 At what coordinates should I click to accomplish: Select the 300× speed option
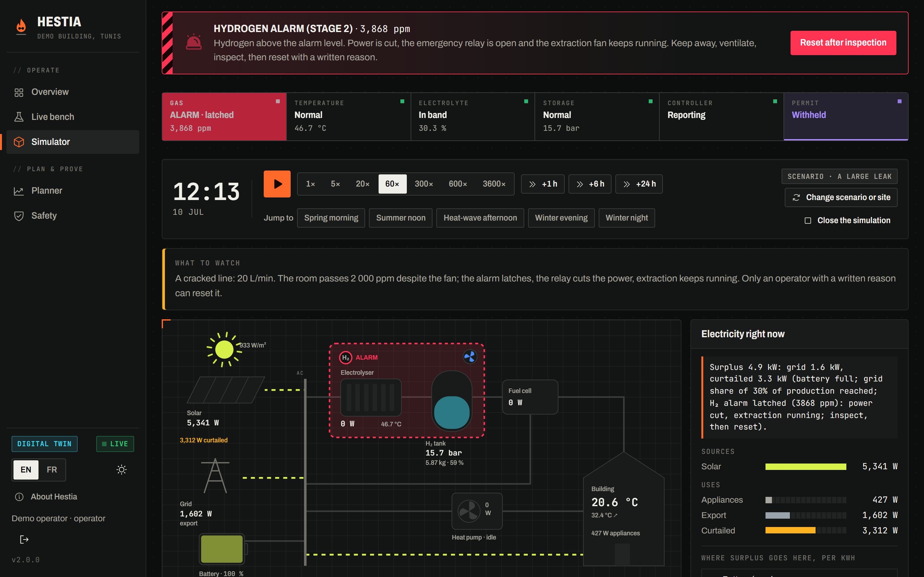click(424, 184)
